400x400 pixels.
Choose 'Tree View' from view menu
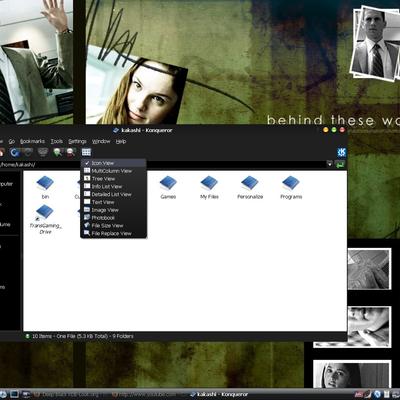tap(113, 179)
